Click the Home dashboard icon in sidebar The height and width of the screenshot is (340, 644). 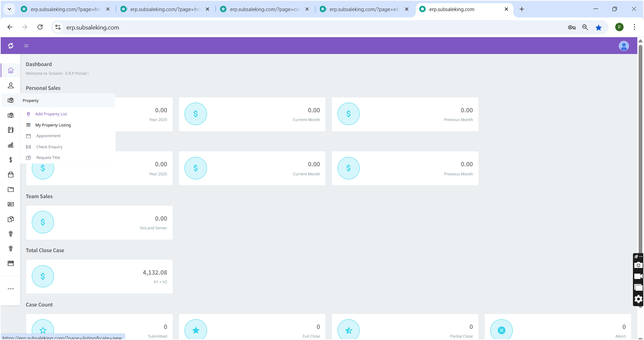(11, 70)
